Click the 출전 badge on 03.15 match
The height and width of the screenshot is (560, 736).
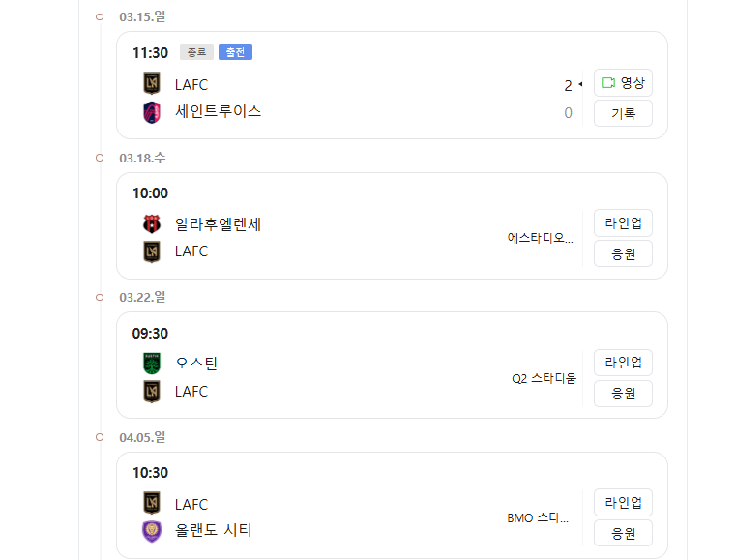click(235, 52)
